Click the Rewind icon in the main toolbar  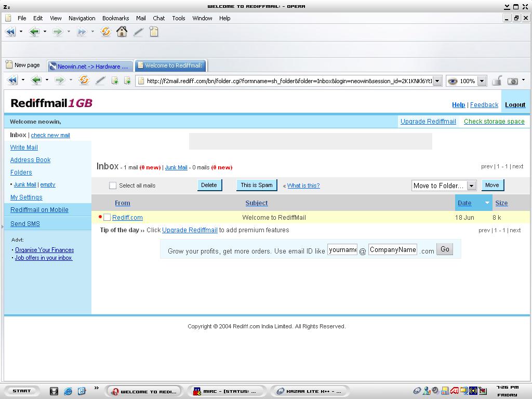(x=10, y=32)
